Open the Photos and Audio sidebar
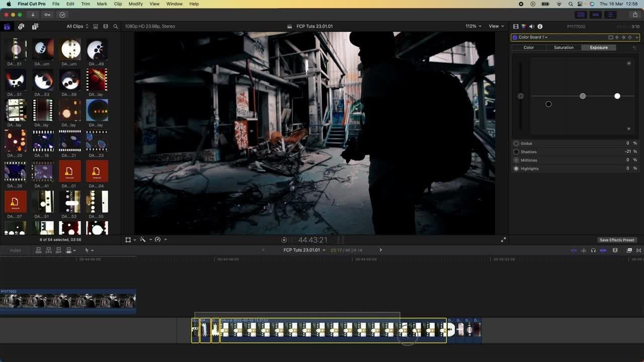This screenshot has width=644, height=362. tap(21, 26)
